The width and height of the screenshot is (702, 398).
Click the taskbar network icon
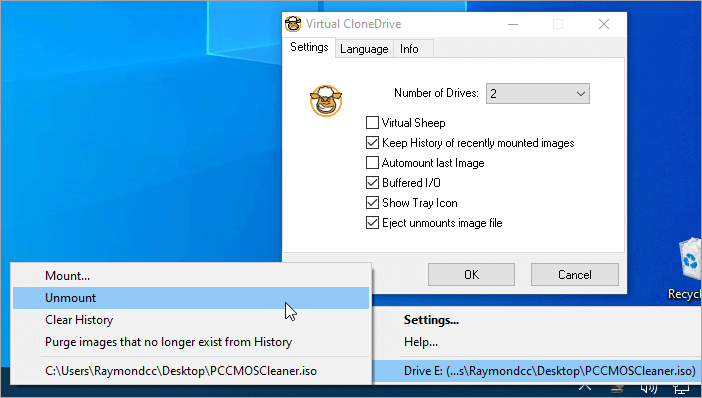(681, 389)
